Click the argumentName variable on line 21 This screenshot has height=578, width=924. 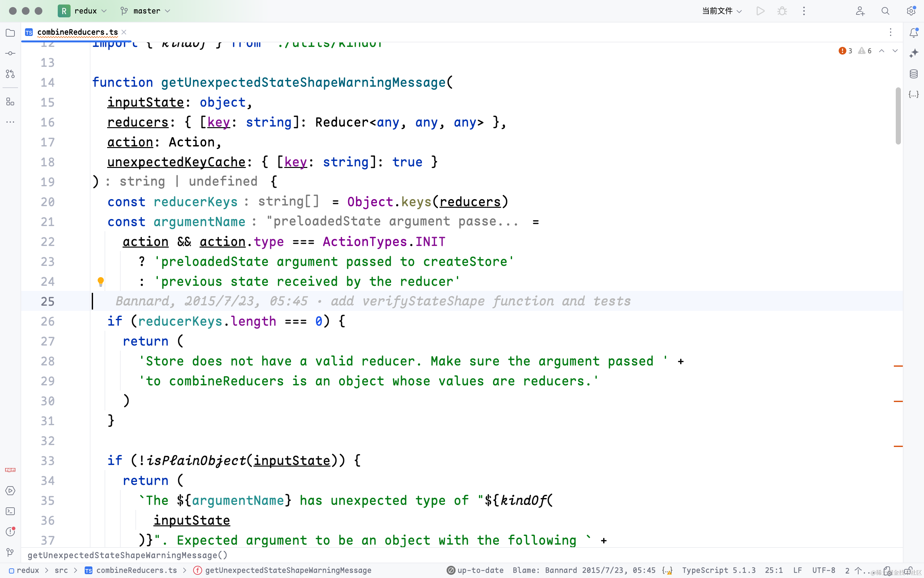pyautogui.click(x=199, y=222)
